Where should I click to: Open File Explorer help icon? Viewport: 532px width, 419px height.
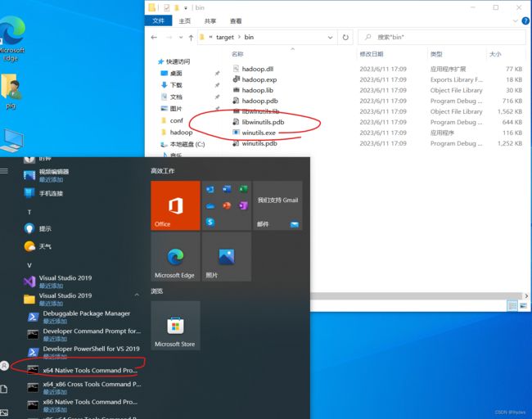click(525, 21)
